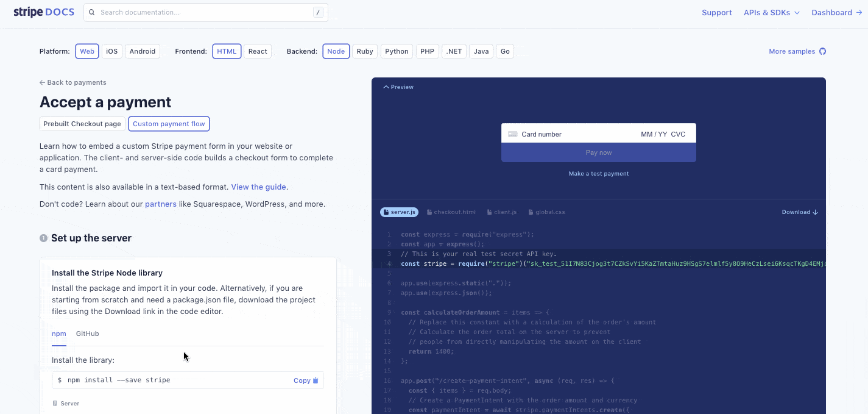This screenshot has height=414, width=868.
Task: Choose PHP as the backend
Action: pos(428,51)
